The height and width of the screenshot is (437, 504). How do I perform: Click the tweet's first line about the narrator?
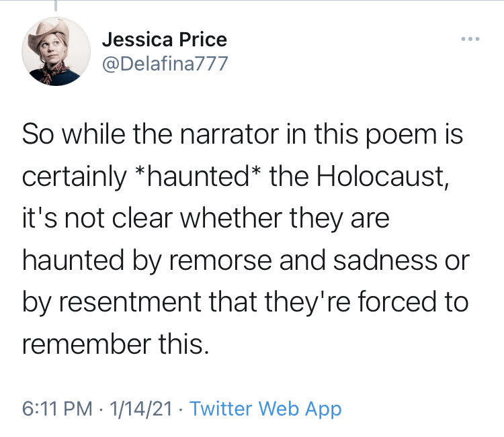tap(242, 137)
